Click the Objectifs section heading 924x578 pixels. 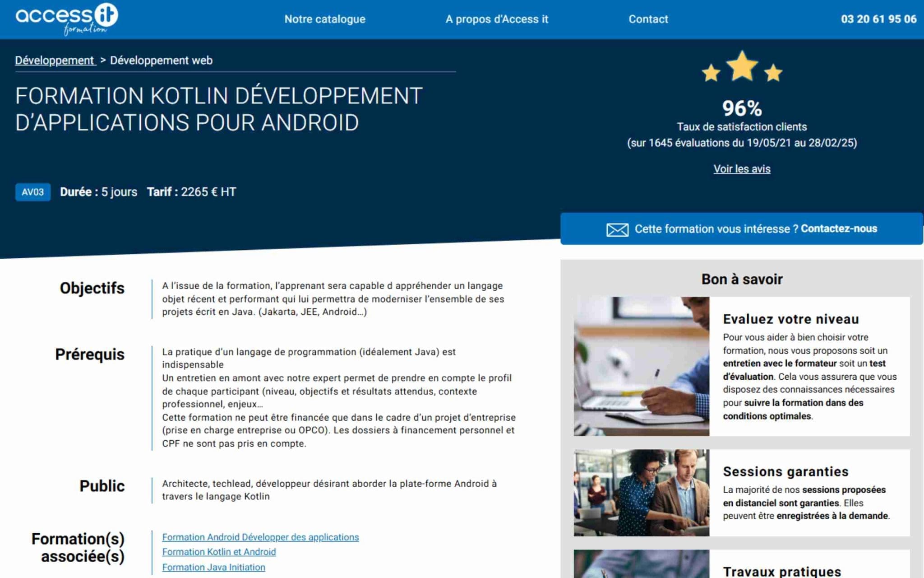point(92,288)
